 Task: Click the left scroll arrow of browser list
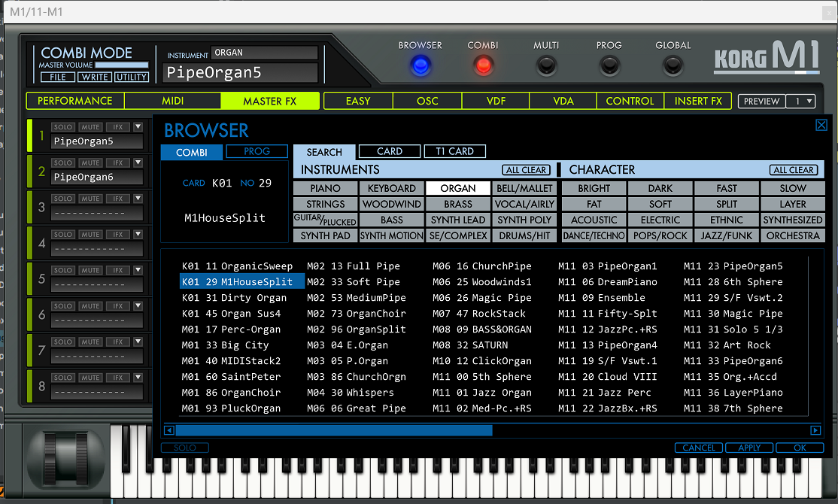tap(169, 430)
